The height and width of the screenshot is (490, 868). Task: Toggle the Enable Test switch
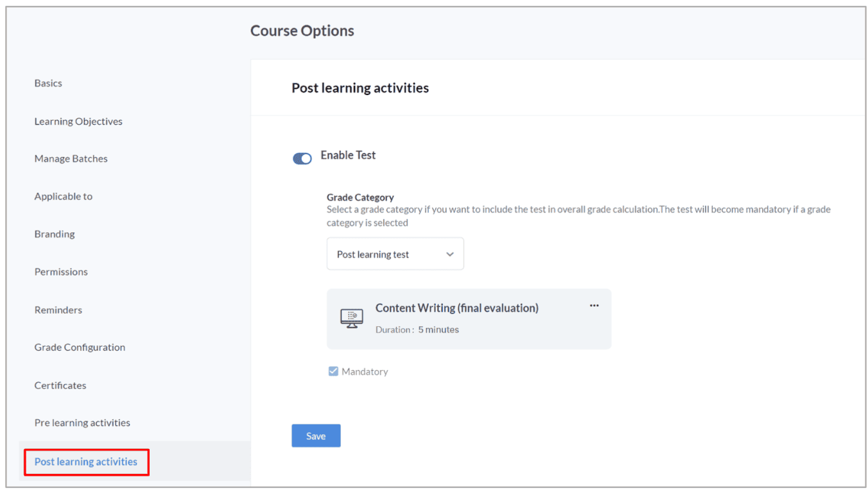(x=302, y=159)
